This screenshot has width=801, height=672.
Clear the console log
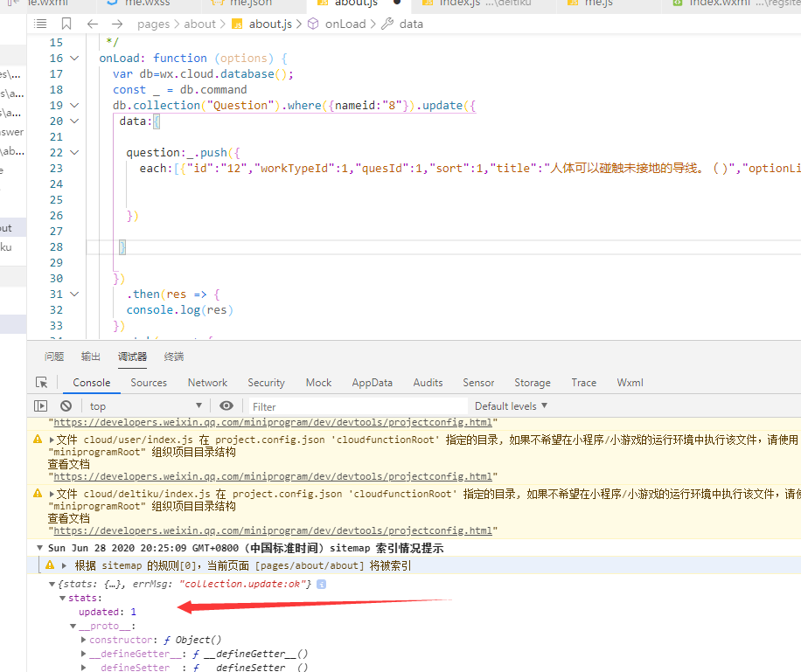pos(66,406)
